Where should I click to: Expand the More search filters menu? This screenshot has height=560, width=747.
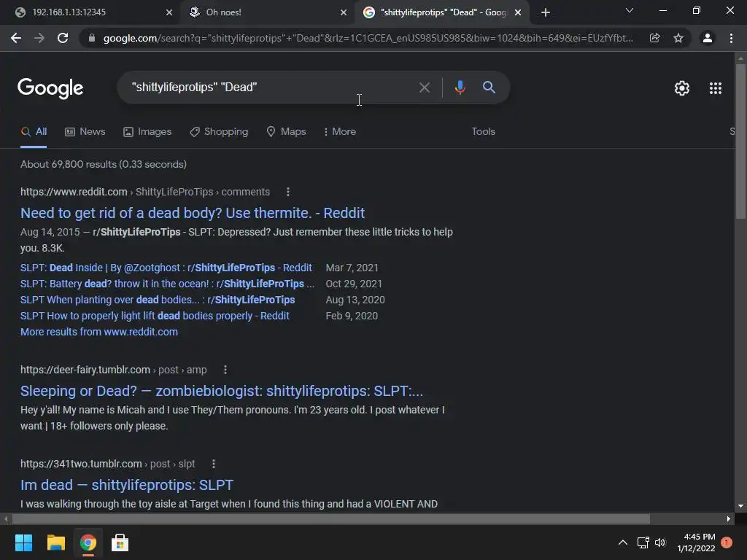point(340,132)
